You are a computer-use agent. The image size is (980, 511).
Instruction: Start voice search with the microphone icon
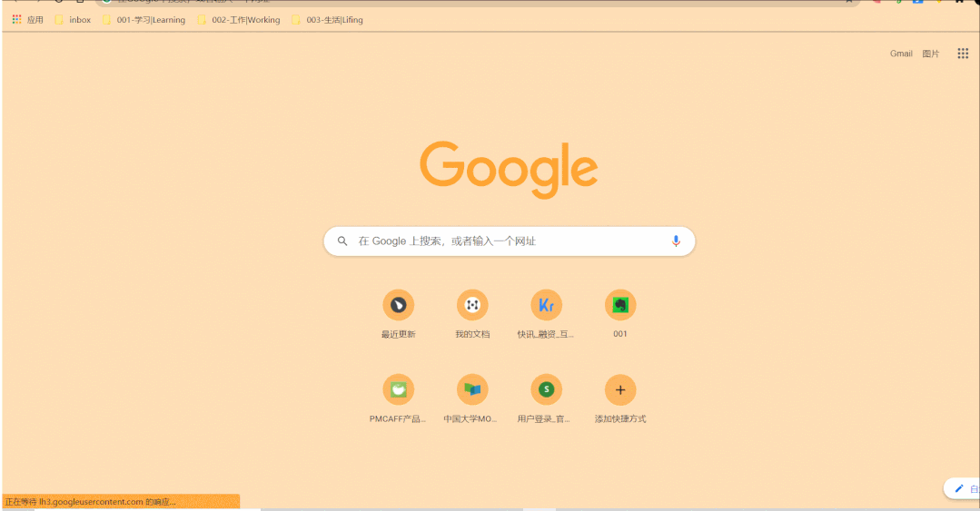676,241
